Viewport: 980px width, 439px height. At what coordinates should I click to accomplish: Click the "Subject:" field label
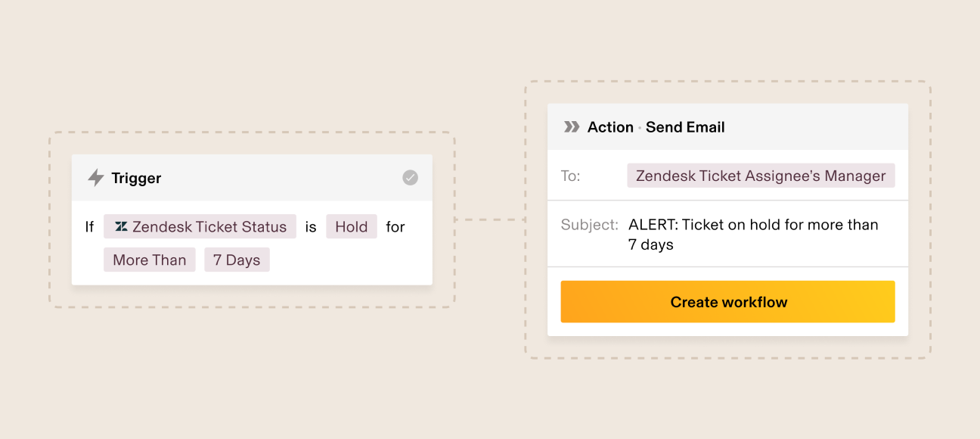point(590,225)
